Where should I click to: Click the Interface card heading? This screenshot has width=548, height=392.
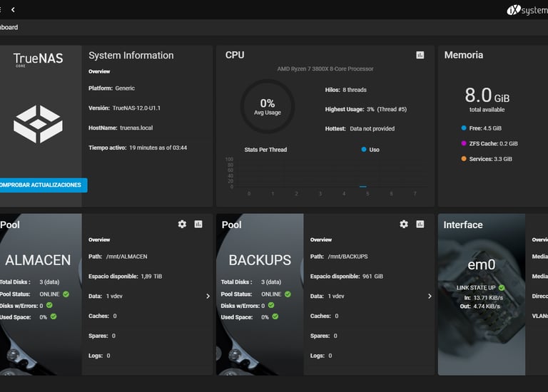[x=463, y=225]
